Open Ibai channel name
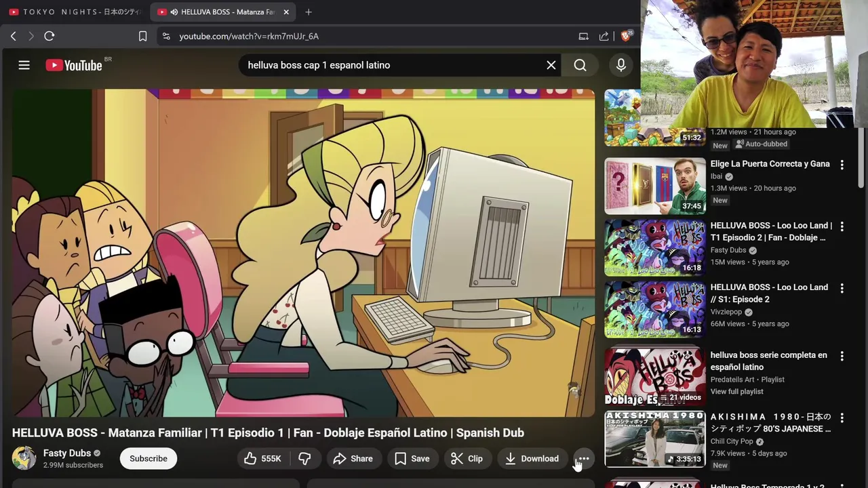This screenshot has width=868, height=488. 717,176
